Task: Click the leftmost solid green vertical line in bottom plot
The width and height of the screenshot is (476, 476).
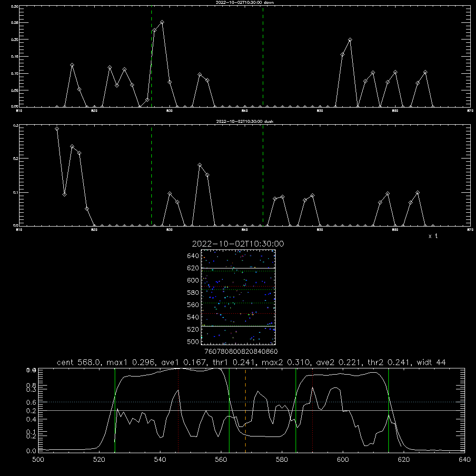Action: pos(115,410)
